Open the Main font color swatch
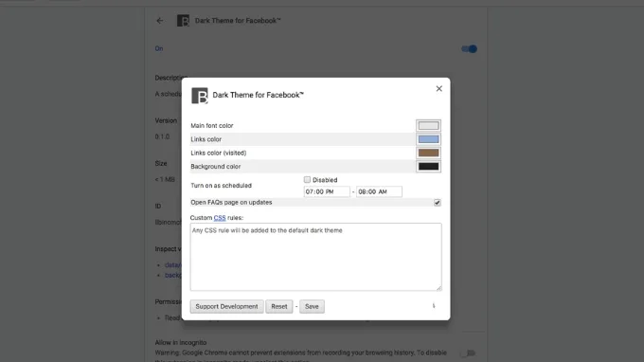Image resolution: width=644 pixels, height=362 pixels. [428, 126]
